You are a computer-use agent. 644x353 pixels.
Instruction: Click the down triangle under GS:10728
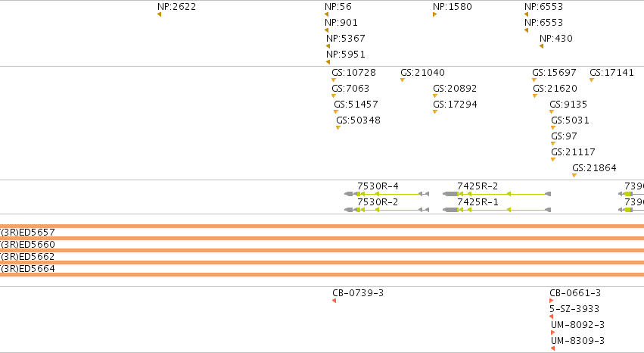coord(334,80)
